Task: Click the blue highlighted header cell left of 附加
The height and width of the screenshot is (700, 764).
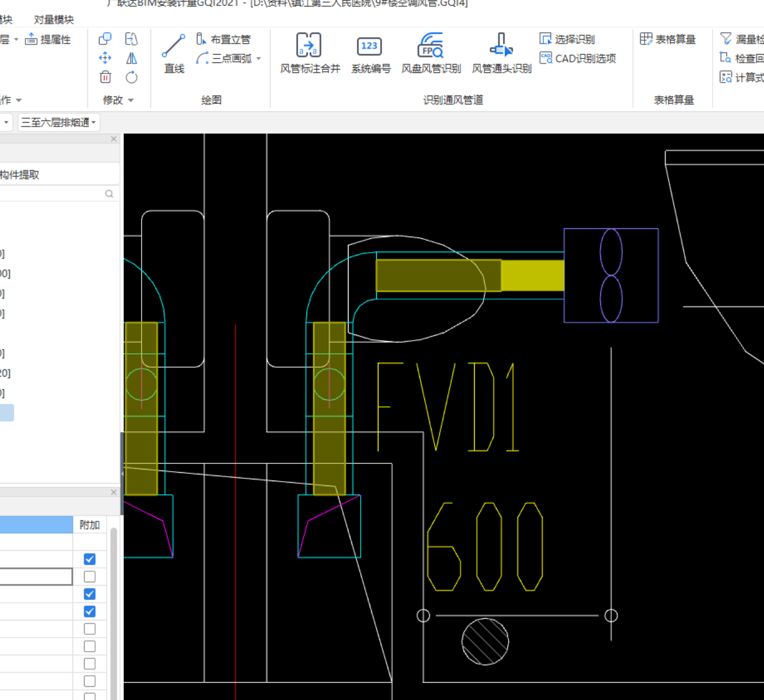Action: click(x=36, y=525)
